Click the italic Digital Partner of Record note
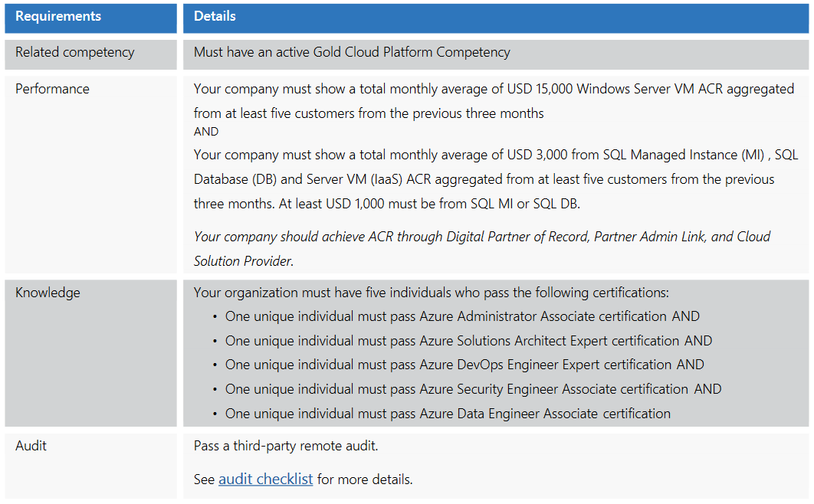814x504 pixels. pyautogui.click(x=481, y=237)
